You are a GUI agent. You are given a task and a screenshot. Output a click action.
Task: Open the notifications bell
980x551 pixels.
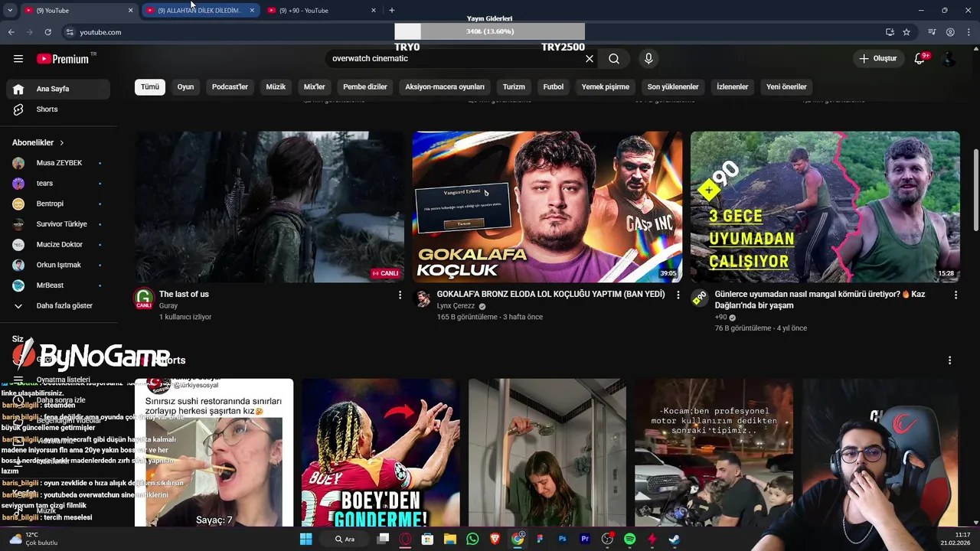click(920, 59)
